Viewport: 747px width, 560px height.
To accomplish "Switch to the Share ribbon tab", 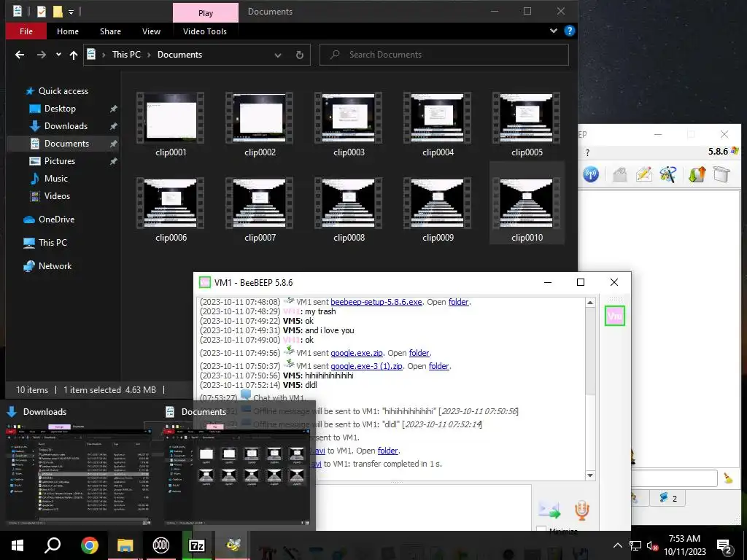I will point(111,31).
